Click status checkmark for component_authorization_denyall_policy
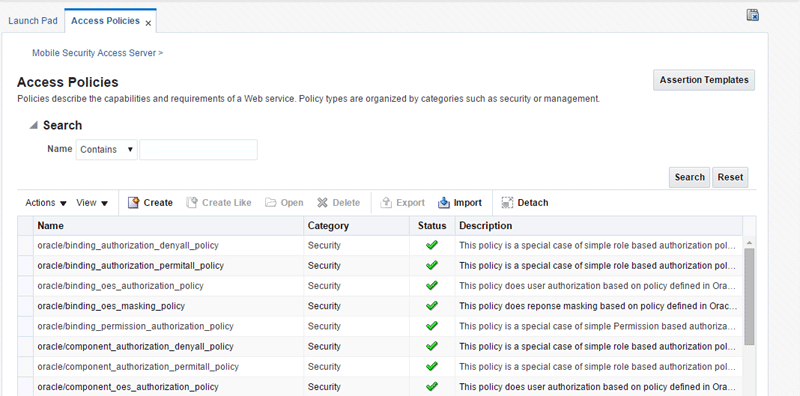The width and height of the screenshot is (800, 396). pos(432,346)
